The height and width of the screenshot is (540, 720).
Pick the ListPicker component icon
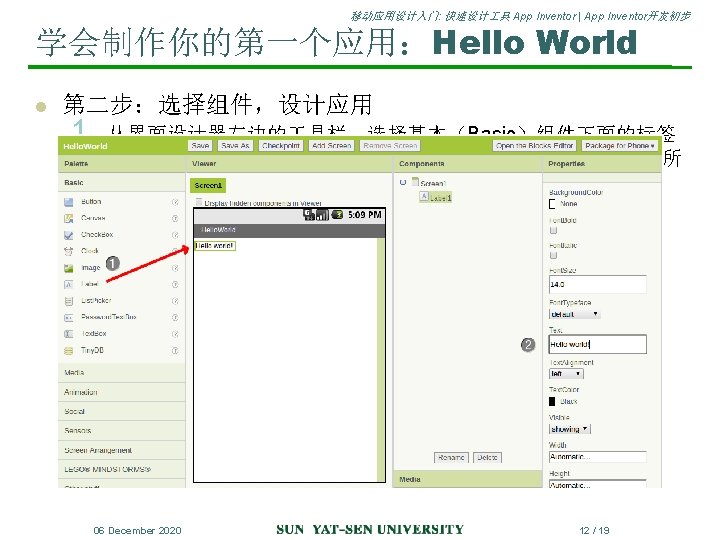68,301
